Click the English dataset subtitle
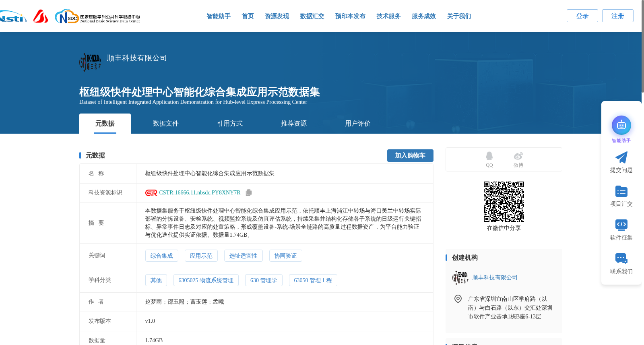Screen dimensions: 644x345 [x=193, y=102]
